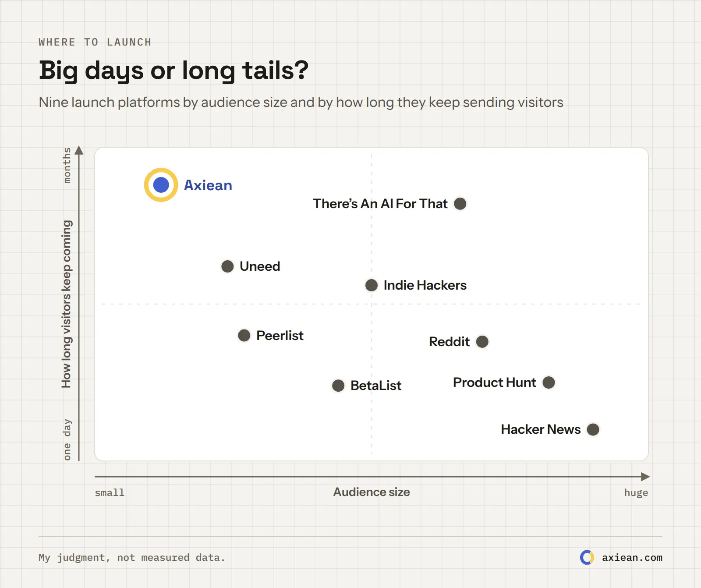The width and height of the screenshot is (701, 588).
Task: Click the There's An AI For That dot
Action: coord(460,204)
